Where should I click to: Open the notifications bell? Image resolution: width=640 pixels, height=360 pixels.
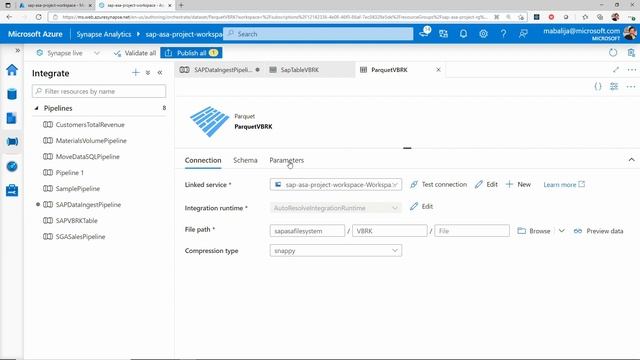pos(463,34)
